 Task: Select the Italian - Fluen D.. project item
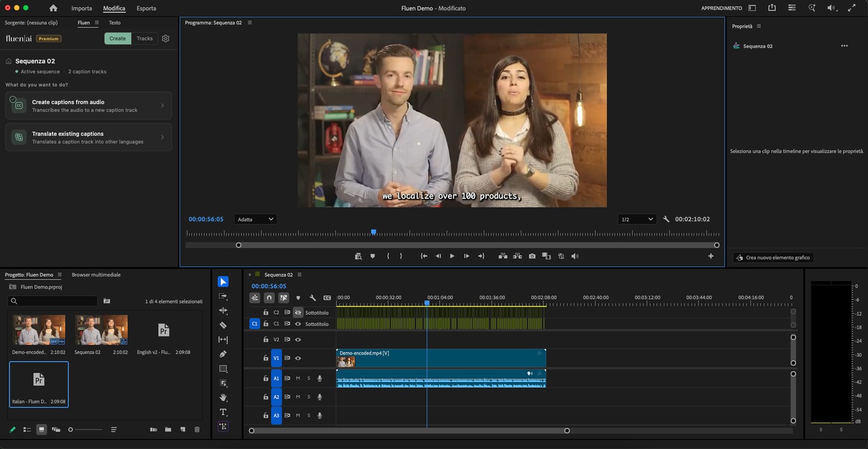coord(39,385)
